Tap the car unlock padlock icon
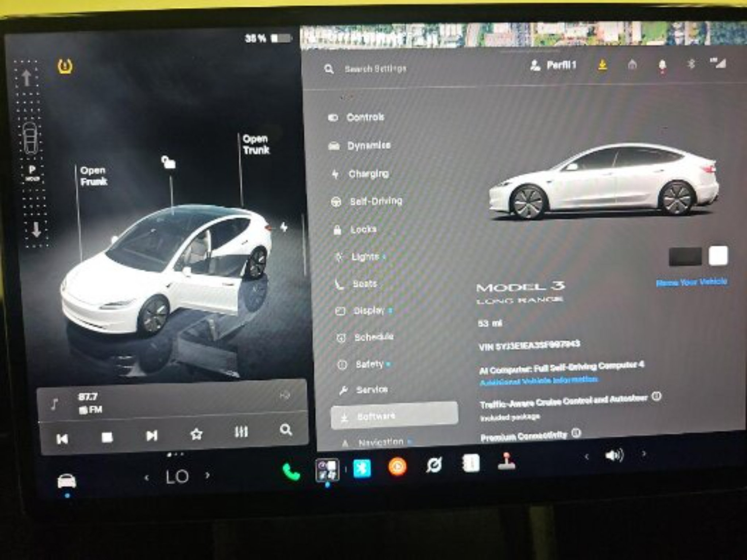The width and height of the screenshot is (747, 560). (x=168, y=162)
